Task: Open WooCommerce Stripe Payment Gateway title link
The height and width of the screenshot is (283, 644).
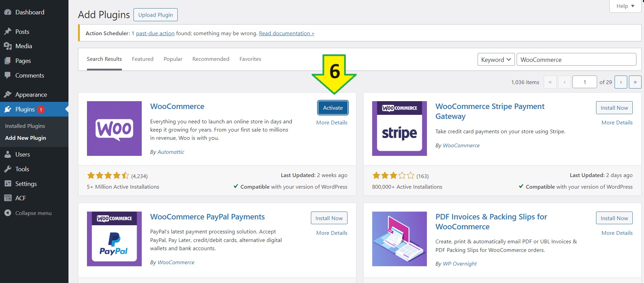Action: [x=490, y=111]
